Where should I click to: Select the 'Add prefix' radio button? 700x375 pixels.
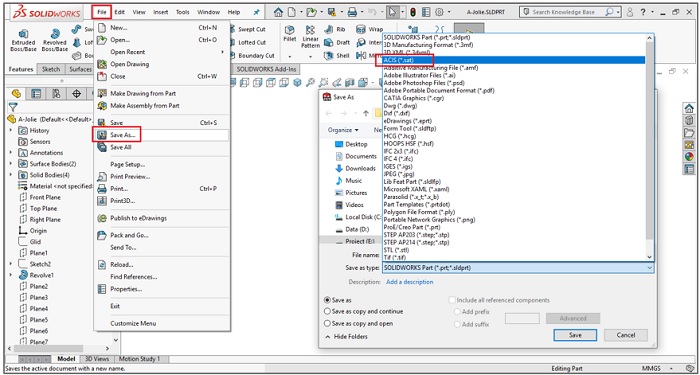coord(457,312)
